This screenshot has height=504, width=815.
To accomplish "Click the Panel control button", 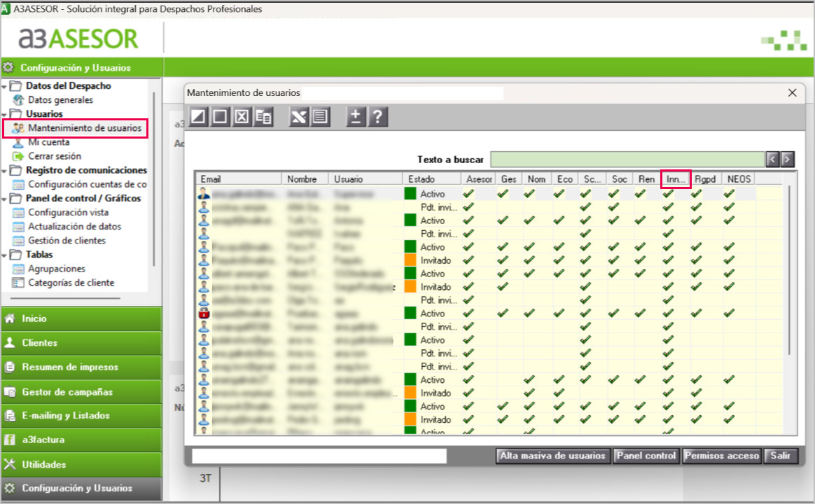I will [x=646, y=456].
